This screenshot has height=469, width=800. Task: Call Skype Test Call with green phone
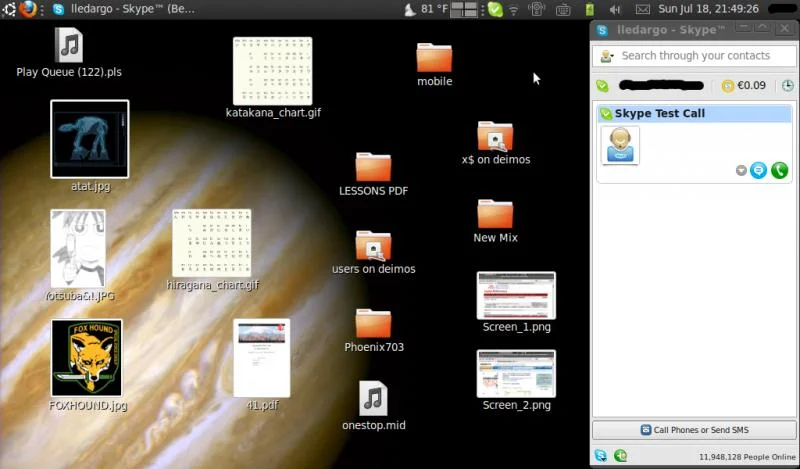tap(779, 170)
